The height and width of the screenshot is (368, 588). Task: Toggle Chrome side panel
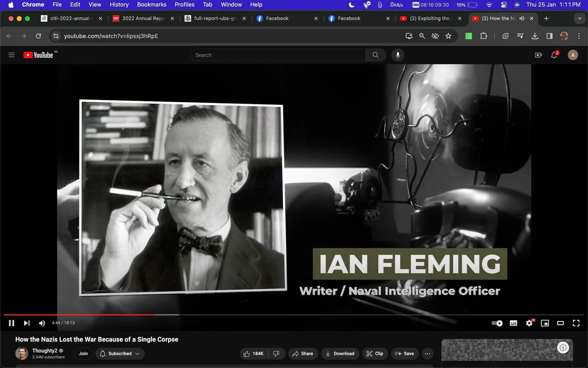click(549, 36)
